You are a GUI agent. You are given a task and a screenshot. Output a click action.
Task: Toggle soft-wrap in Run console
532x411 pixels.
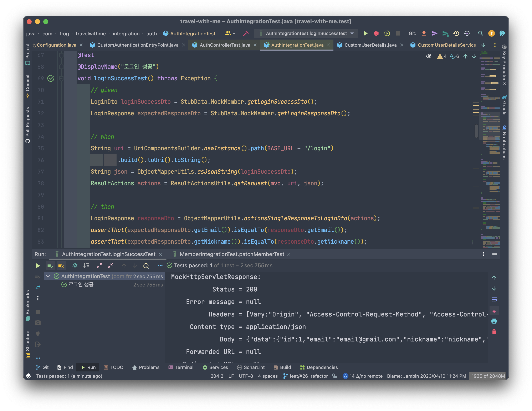tap(494, 299)
